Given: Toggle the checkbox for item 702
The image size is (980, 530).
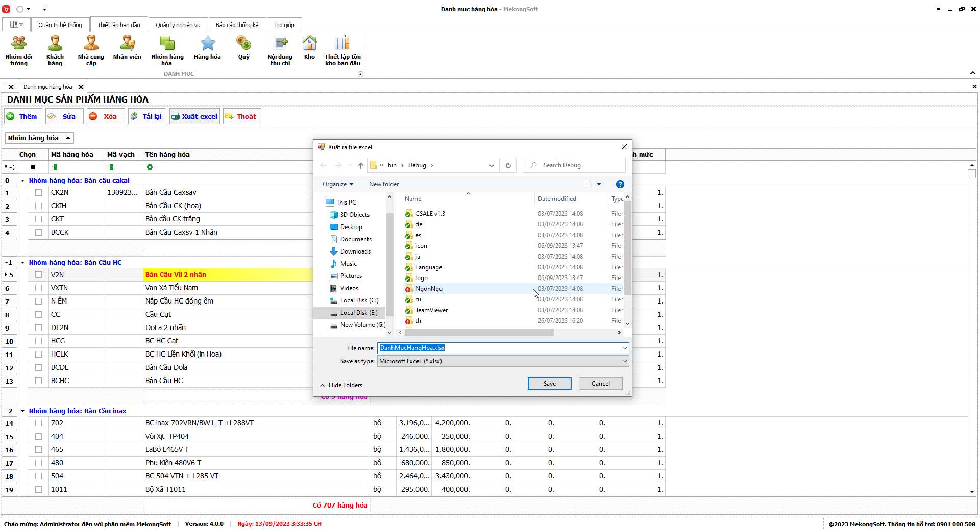Looking at the screenshot, I should (38, 423).
